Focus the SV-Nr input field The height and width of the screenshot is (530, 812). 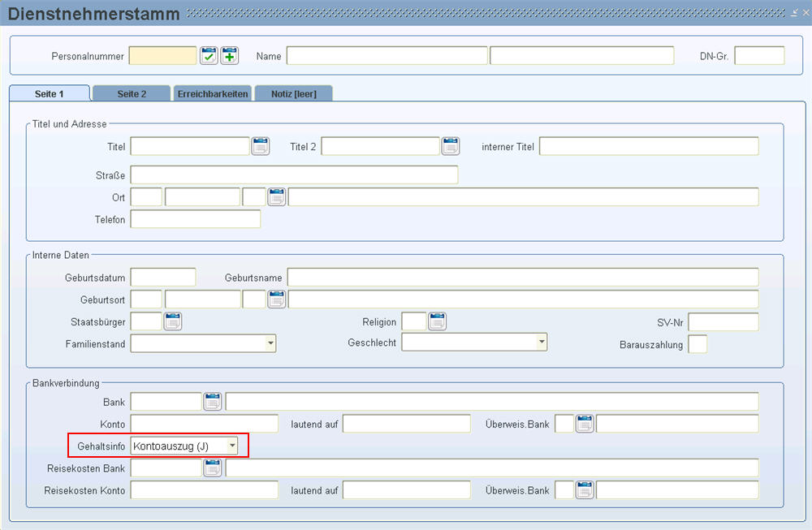pos(723,322)
